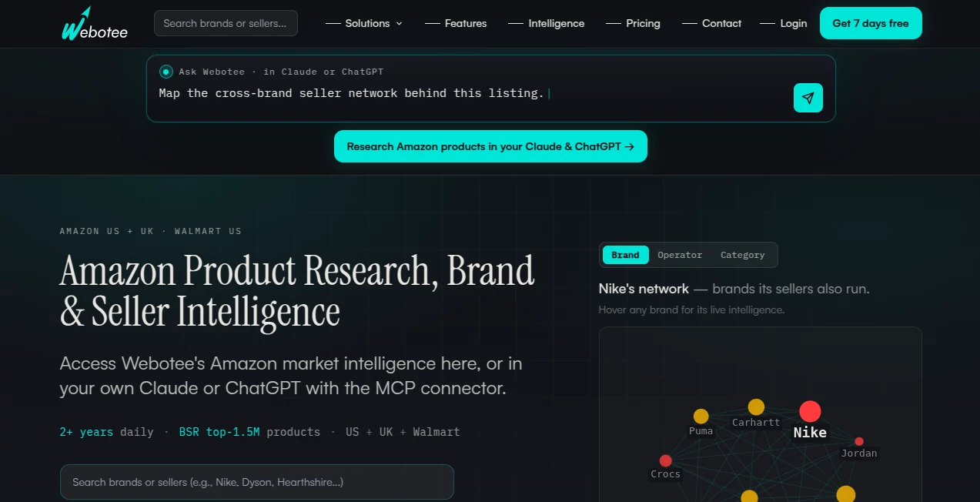
Task: Switch to the Operator tab
Action: click(680, 255)
